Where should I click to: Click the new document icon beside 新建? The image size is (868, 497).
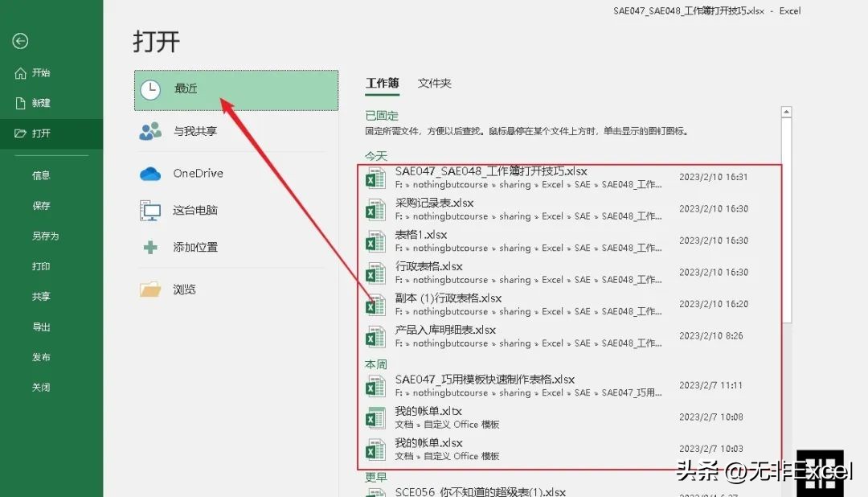click(x=20, y=103)
